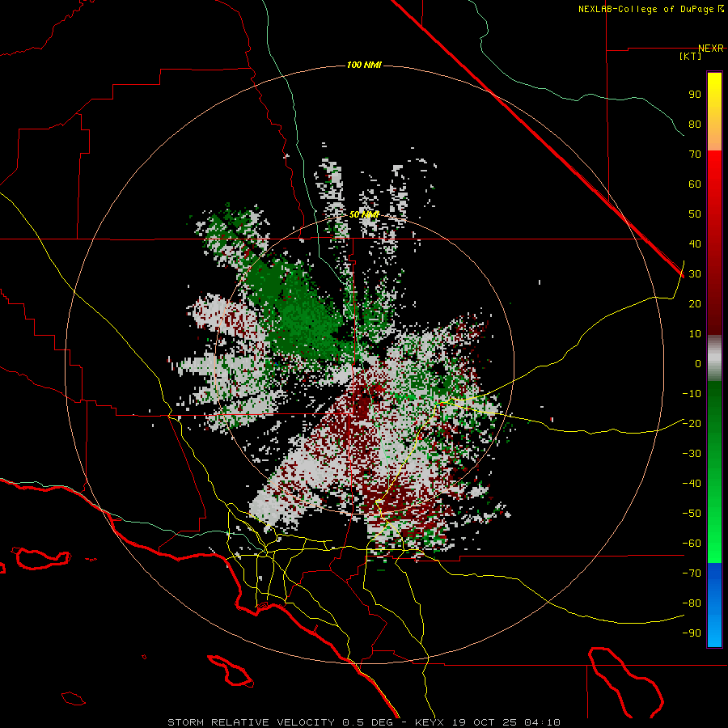Click the 30 value on the velocity scale
Image resolution: width=728 pixels, height=728 pixels.
[x=695, y=274]
